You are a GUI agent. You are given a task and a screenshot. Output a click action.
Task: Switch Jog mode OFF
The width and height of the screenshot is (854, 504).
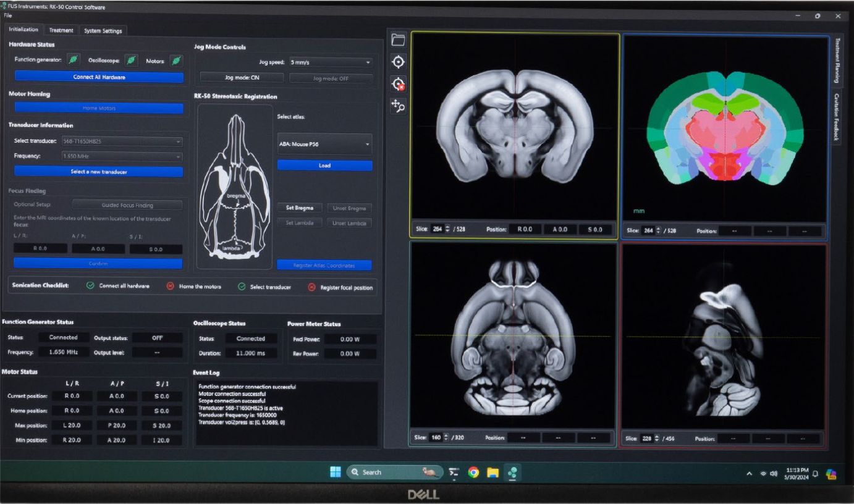[x=331, y=78]
